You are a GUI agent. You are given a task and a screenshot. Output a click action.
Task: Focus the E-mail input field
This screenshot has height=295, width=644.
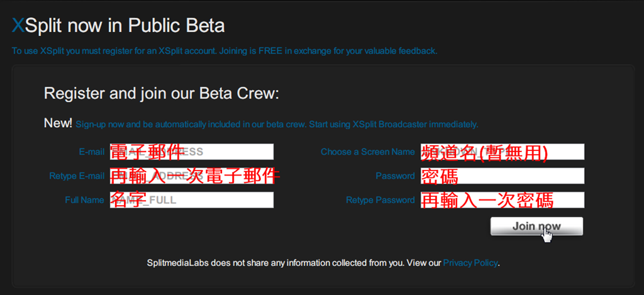[x=191, y=152]
